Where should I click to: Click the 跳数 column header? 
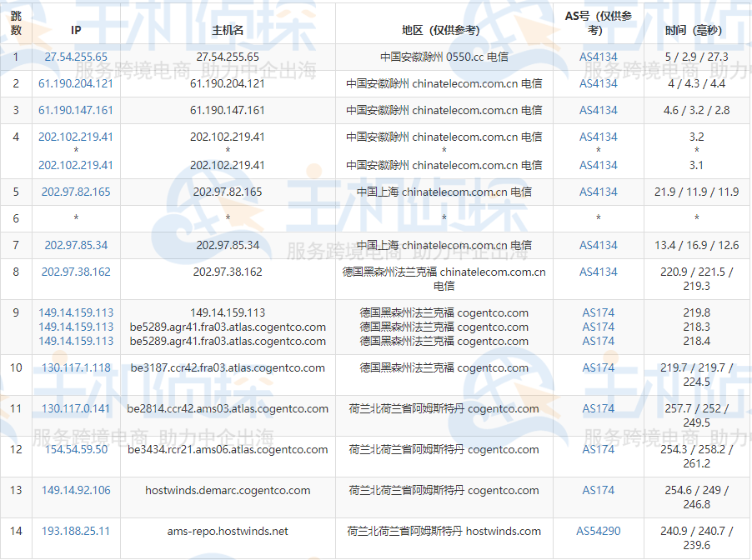(15, 22)
